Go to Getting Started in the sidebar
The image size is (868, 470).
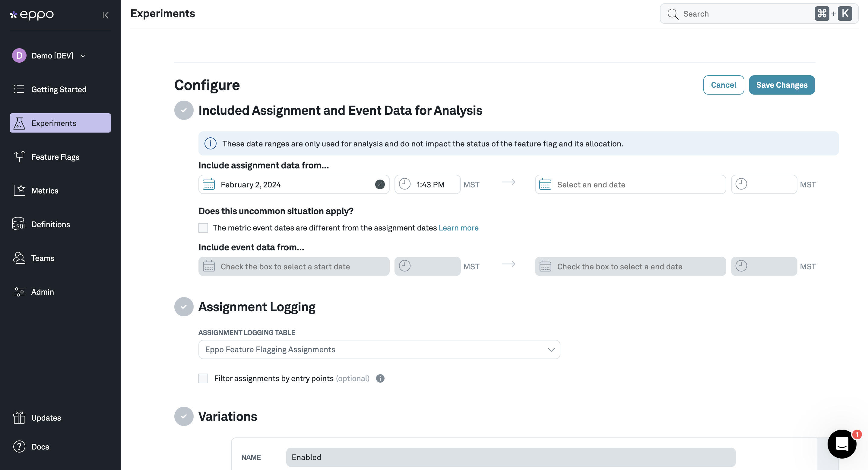pos(59,89)
